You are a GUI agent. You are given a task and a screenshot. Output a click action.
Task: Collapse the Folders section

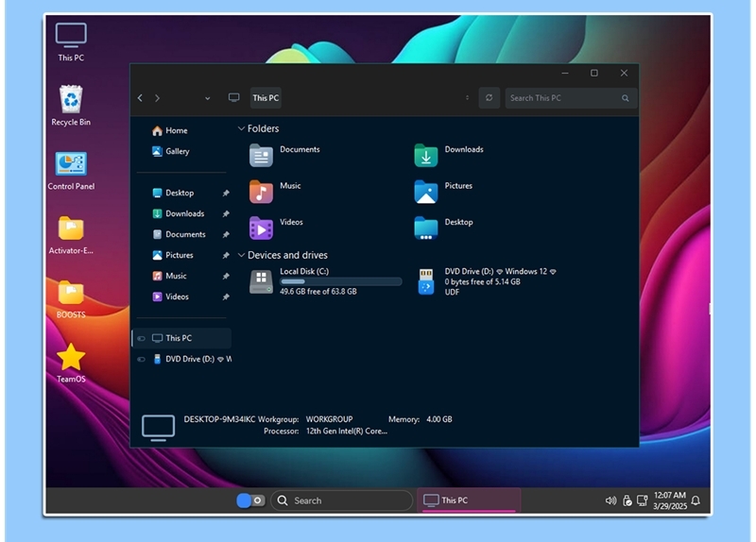tap(241, 128)
